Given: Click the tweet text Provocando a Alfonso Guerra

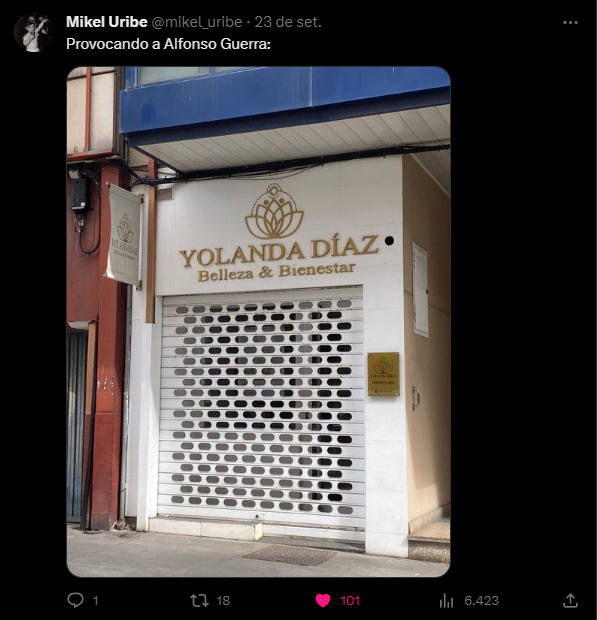Looking at the screenshot, I should 168,44.
